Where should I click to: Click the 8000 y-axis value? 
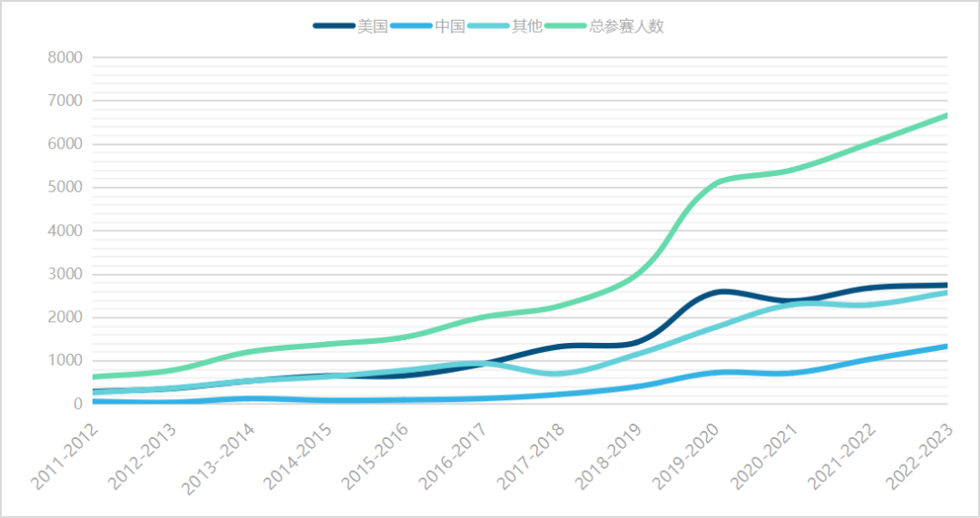pos(64,57)
